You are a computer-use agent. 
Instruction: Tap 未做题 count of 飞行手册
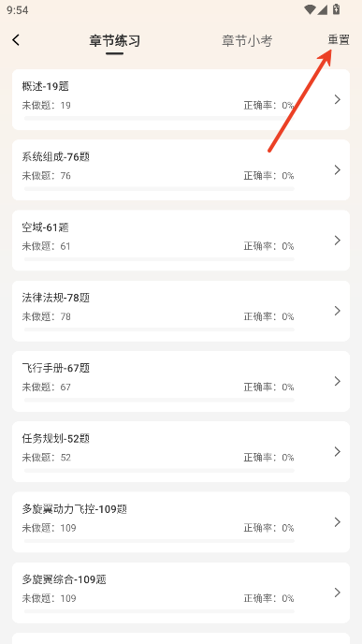click(47, 387)
